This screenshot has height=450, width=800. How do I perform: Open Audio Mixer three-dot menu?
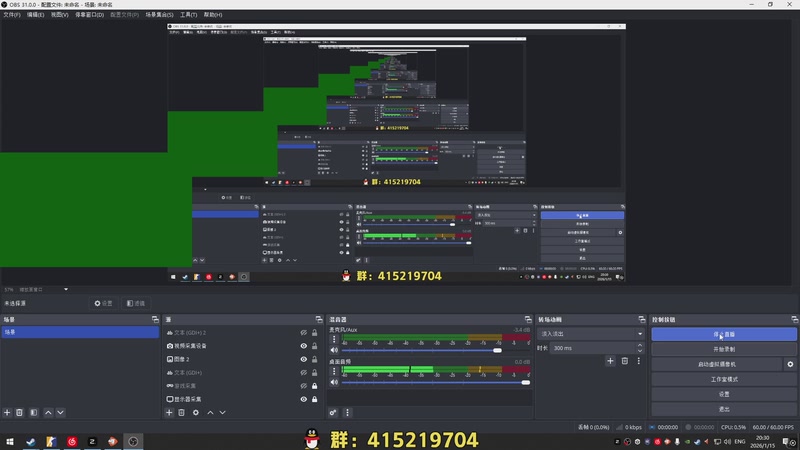tap(347, 412)
